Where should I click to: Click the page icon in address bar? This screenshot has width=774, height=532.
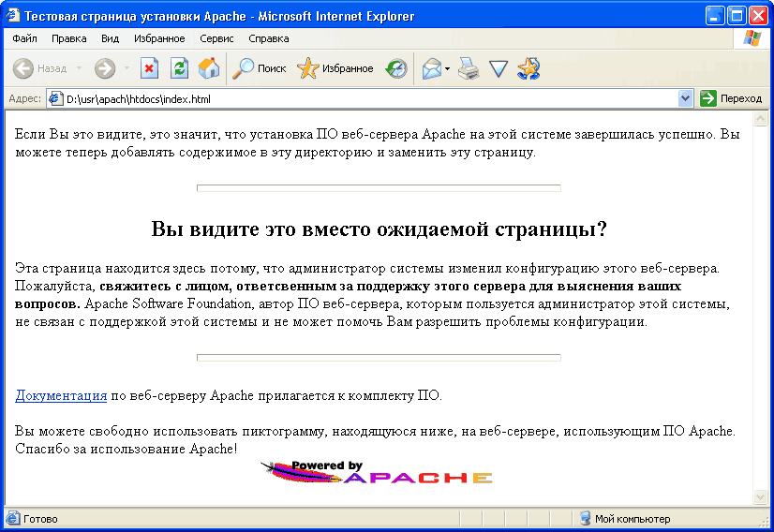coord(56,98)
